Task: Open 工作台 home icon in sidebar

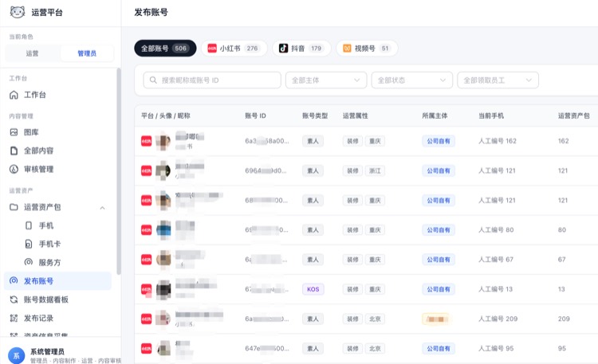Action: click(14, 95)
